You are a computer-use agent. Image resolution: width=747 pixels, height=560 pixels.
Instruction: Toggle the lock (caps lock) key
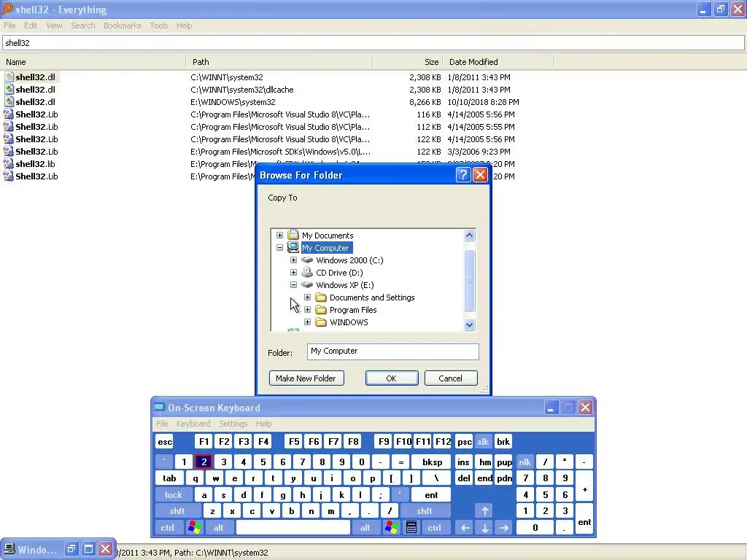[174, 495]
